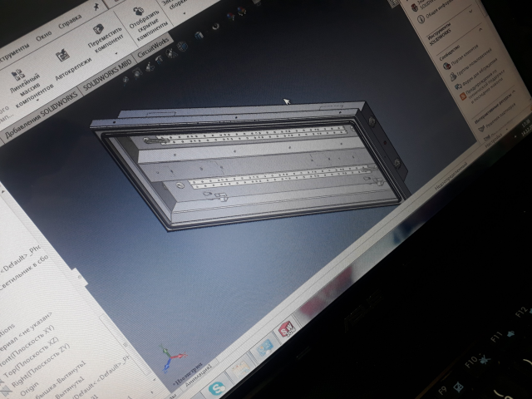Screen dimensions: 532x399
Task: Click the RSS feed icon in the task pane
Action: tap(463, 97)
